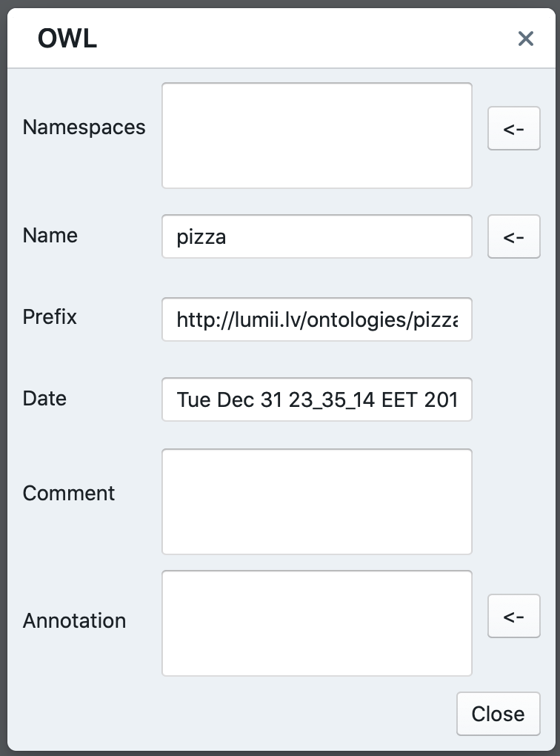The height and width of the screenshot is (756, 560).
Task: Click the Close button at the bottom
Action: pyautogui.click(x=499, y=714)
